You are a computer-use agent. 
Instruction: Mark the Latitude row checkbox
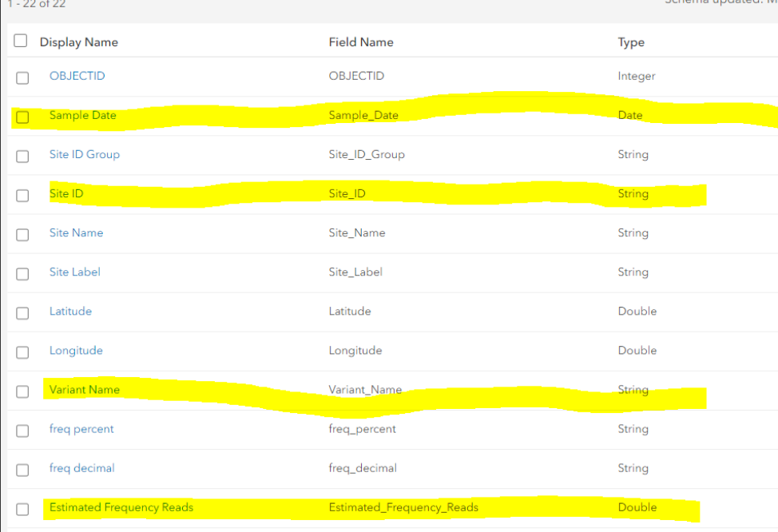[x=22, y=312]
